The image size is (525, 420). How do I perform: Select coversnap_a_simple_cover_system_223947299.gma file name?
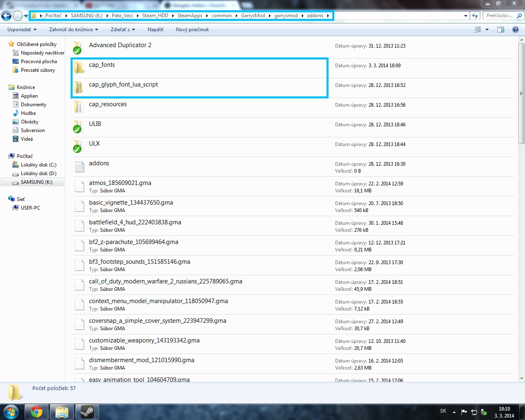157,321
